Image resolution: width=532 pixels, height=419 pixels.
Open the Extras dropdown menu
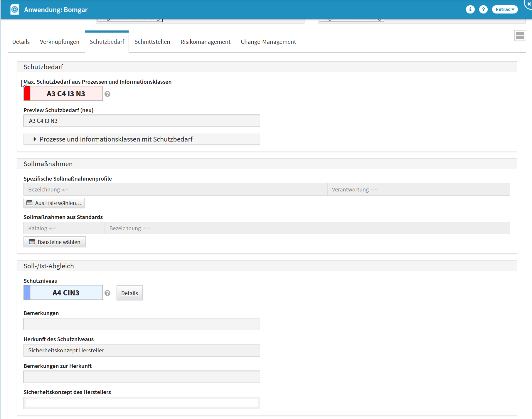pyautogui.click(x=505, y=9)
